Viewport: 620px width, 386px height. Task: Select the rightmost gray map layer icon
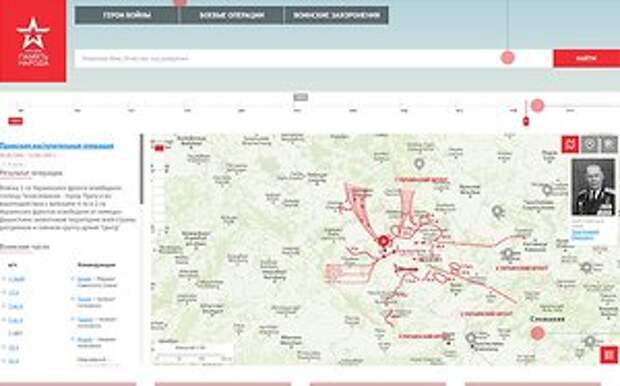pyautogui.click(x=609, y=144)
